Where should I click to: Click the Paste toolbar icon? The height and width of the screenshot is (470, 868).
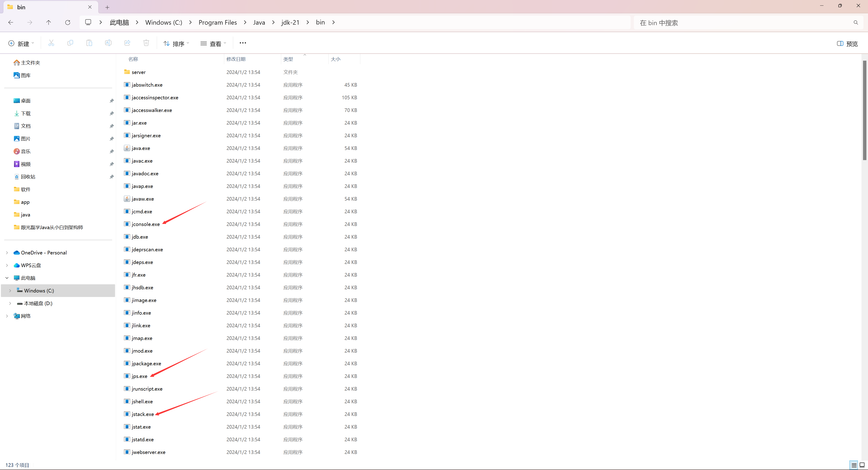(x=89, y=43)
